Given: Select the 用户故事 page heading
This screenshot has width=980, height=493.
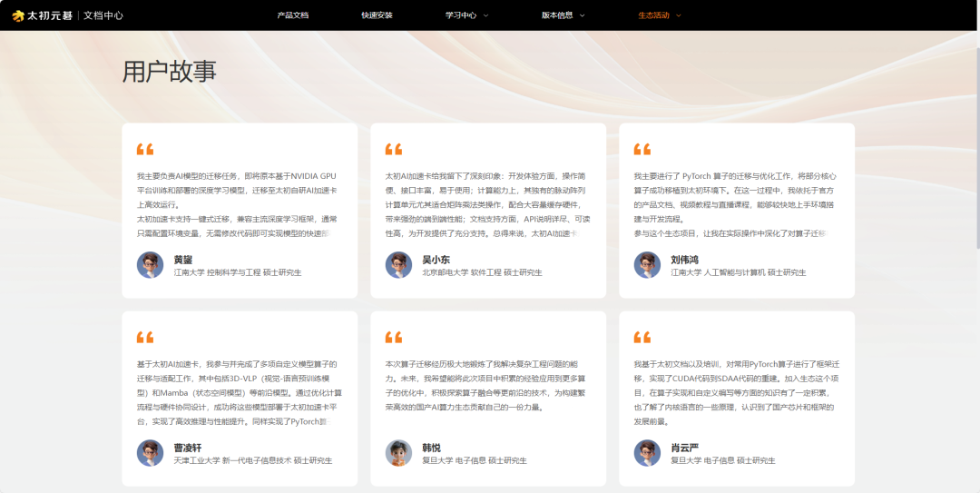Looking at the screenshot, I should click(170, 72).
